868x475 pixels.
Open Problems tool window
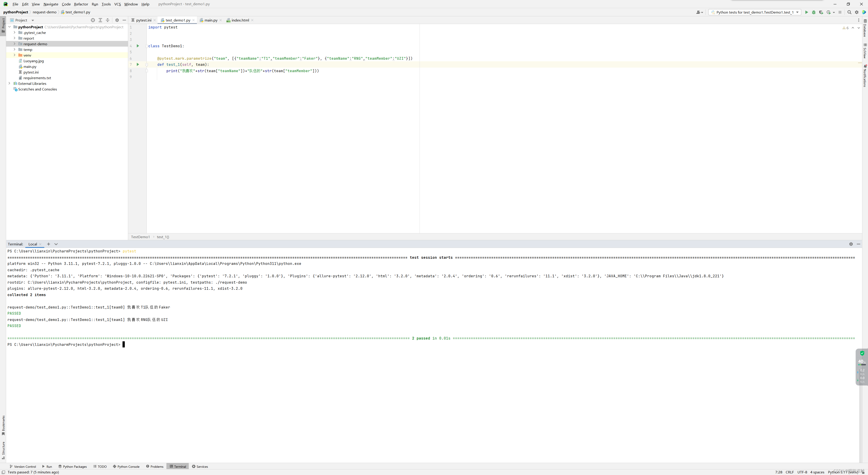pyautogui.click(x=155, y=467)
